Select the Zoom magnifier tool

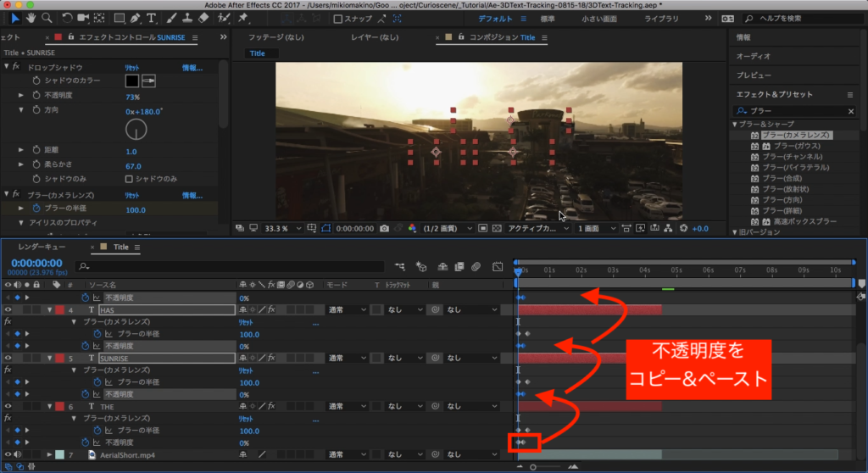tap(47, 19)
